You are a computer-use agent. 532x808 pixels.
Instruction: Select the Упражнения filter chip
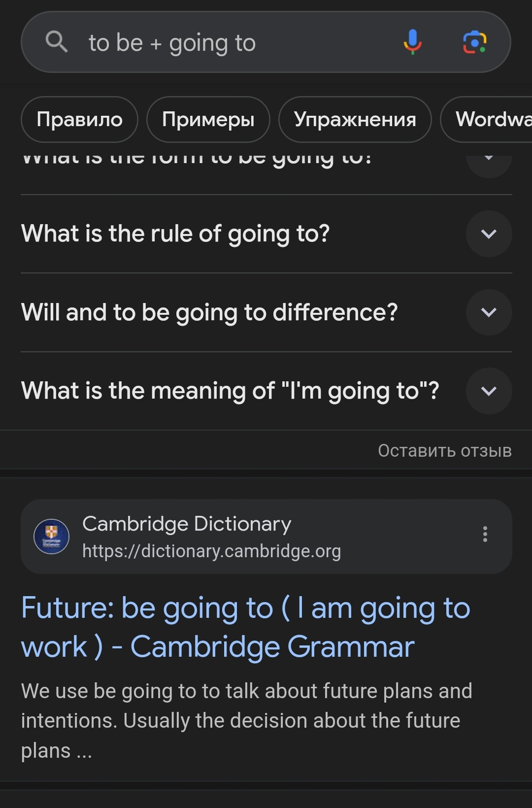click(355, 120)
